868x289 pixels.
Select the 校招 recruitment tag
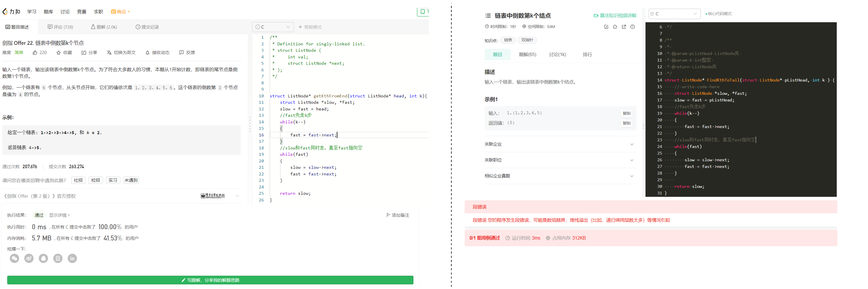96,180
